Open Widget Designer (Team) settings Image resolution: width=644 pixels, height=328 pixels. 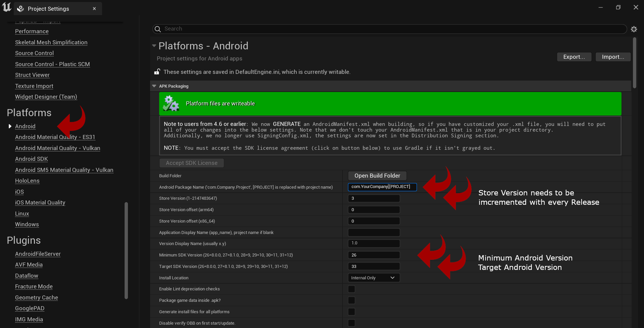click(46, 97)
